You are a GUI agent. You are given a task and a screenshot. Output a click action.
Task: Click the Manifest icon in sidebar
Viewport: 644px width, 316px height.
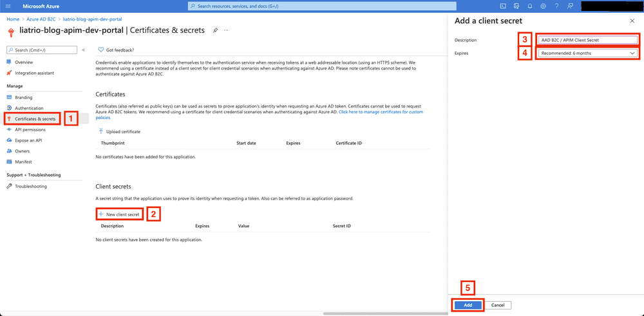coord(9,162)
